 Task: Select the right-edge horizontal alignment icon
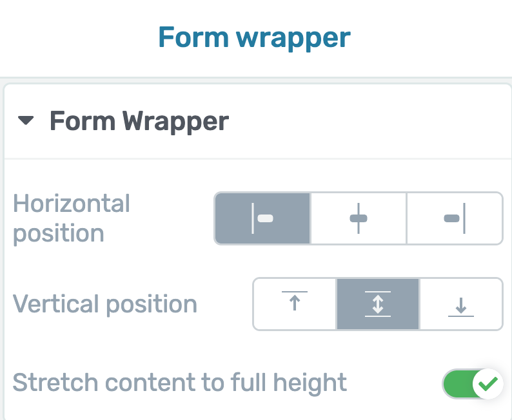pyautogui.click(x=455, y=218)
